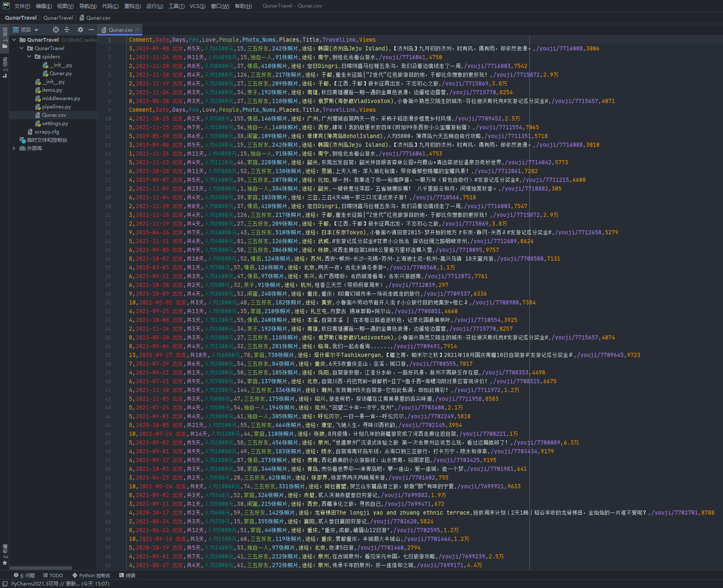Viewport: 723px width, 588px height.
Task: Expand the 外部库 node
Action: 14,148
